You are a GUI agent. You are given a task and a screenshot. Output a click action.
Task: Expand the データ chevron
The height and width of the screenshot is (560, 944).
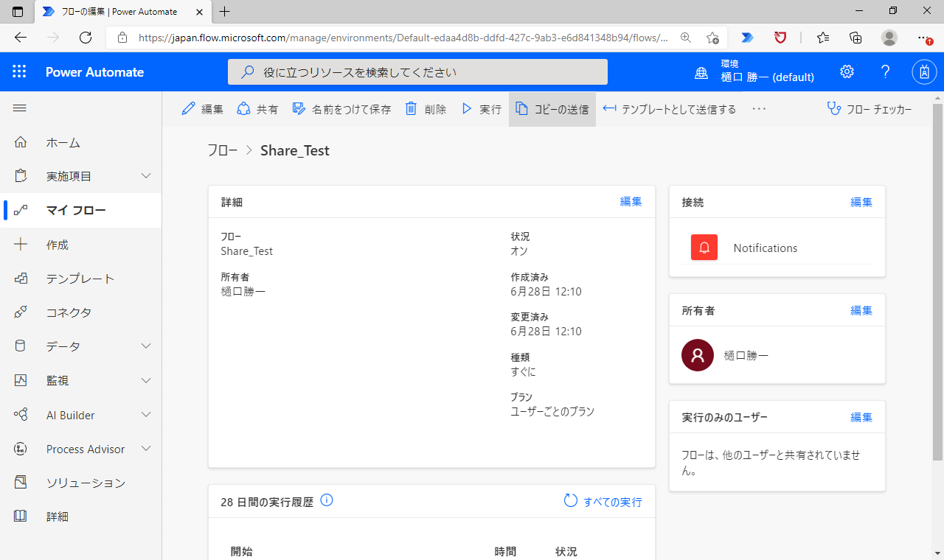[146, 346]
